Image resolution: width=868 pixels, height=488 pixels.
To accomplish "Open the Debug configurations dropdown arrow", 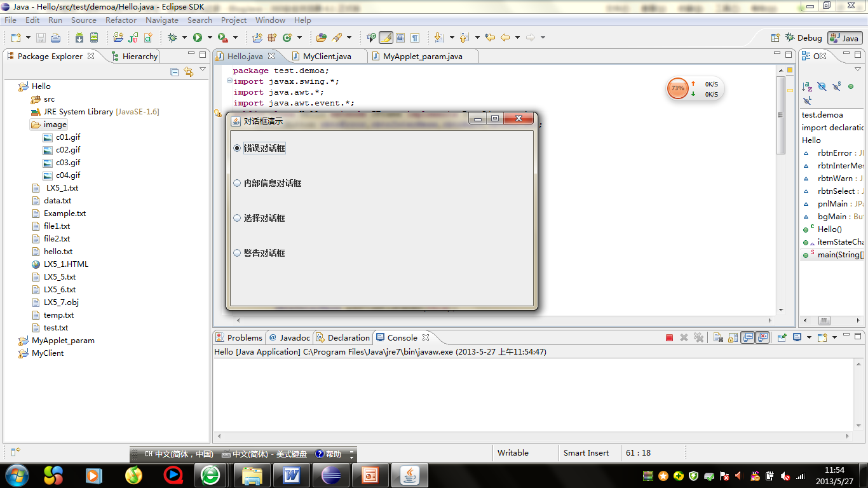I will click(184, 37).
